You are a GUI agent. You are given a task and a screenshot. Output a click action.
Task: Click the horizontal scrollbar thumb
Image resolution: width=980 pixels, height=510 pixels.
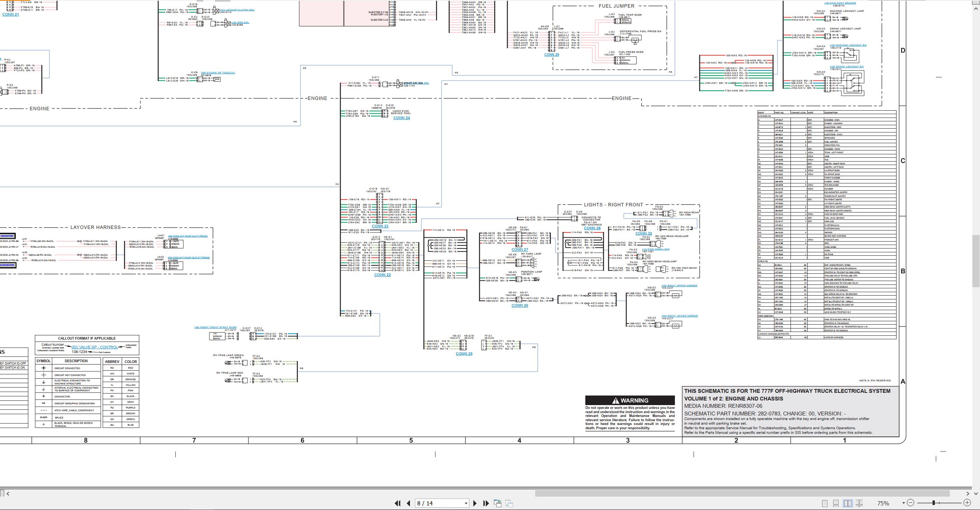pos(742,494)
